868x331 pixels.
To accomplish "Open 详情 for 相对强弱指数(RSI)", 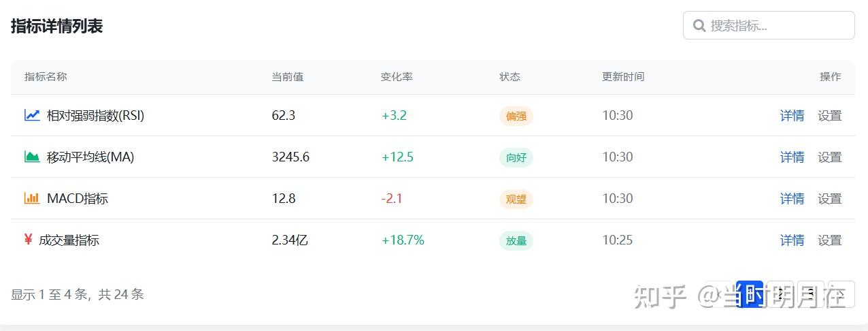I will [792, 116].
